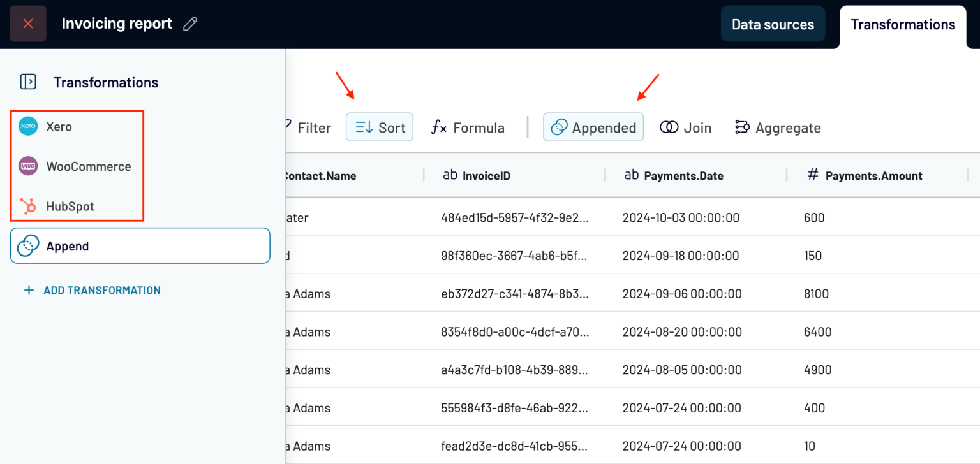Click the Contact.Name column header
The image size is (980, 464).
click(319, 175)
